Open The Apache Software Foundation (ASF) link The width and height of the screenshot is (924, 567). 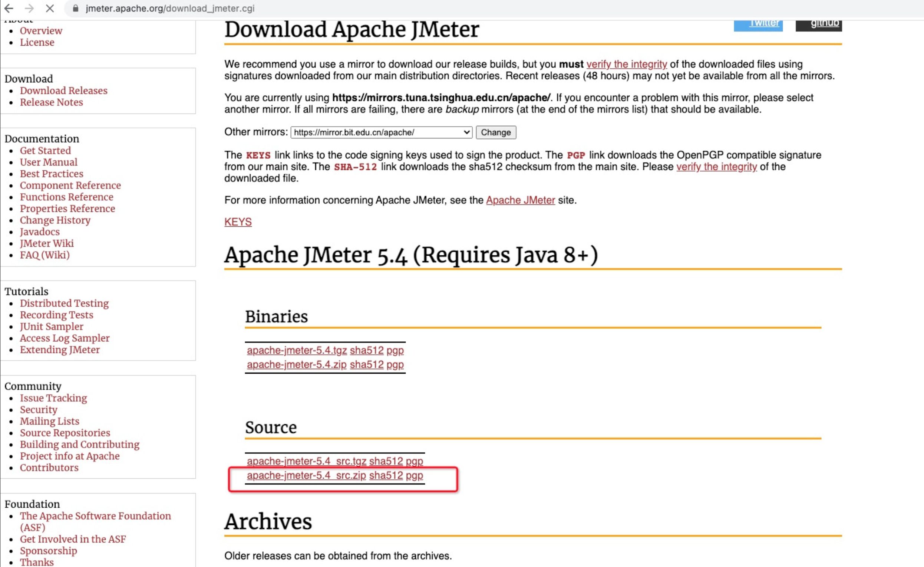(95, 522)
